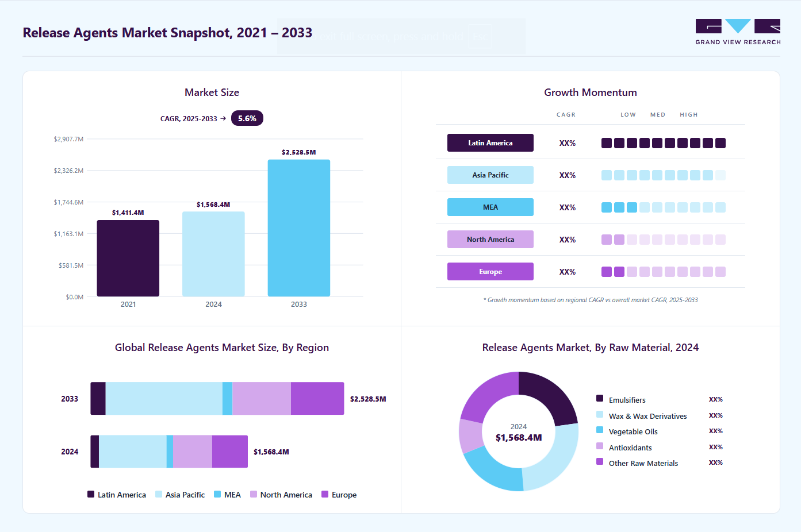Viewport: 801px width, 532px height.
Task: Click MEA momentum indicator blocks
Action: tap(664, 207)
